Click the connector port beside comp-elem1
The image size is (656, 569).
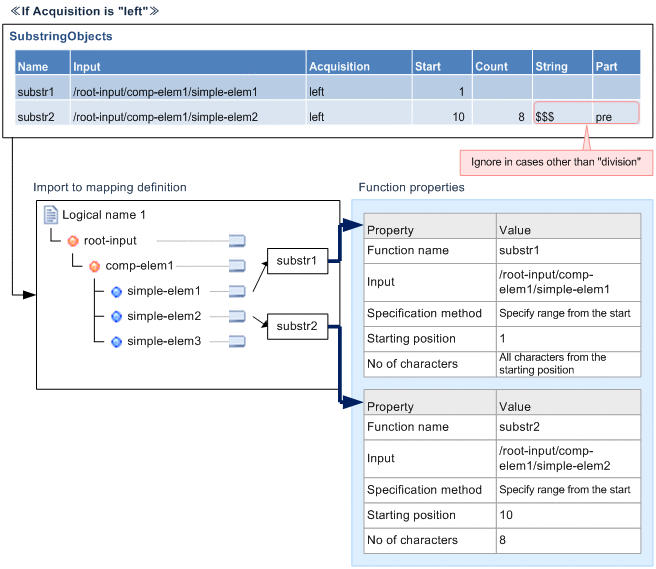[237, 266]
